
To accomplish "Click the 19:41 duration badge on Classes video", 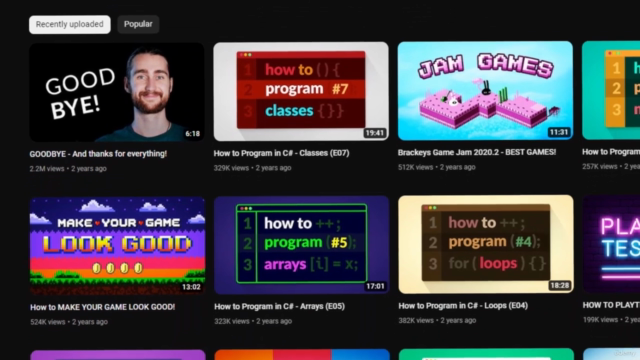I will 375,133.
